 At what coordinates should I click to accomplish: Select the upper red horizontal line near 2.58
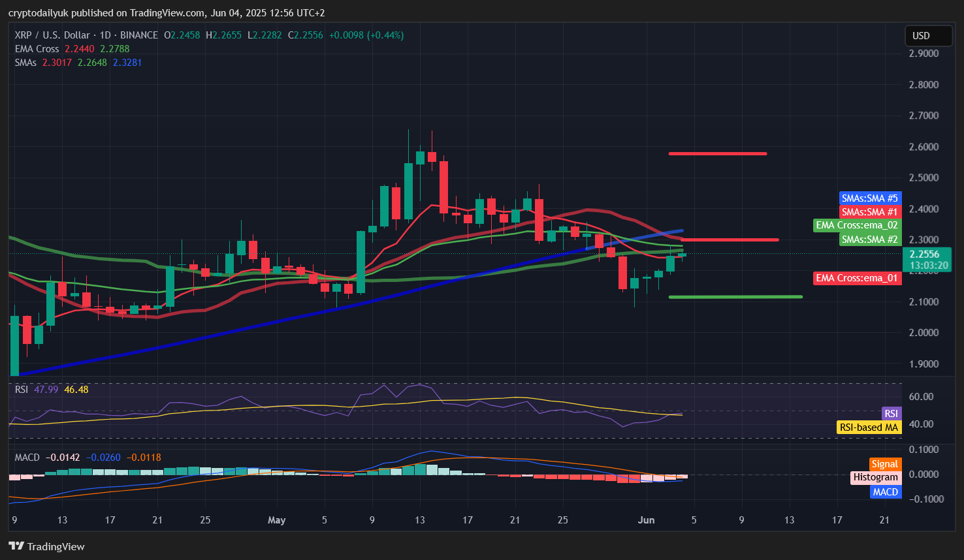pyautogui.click(x=718, y=154)
